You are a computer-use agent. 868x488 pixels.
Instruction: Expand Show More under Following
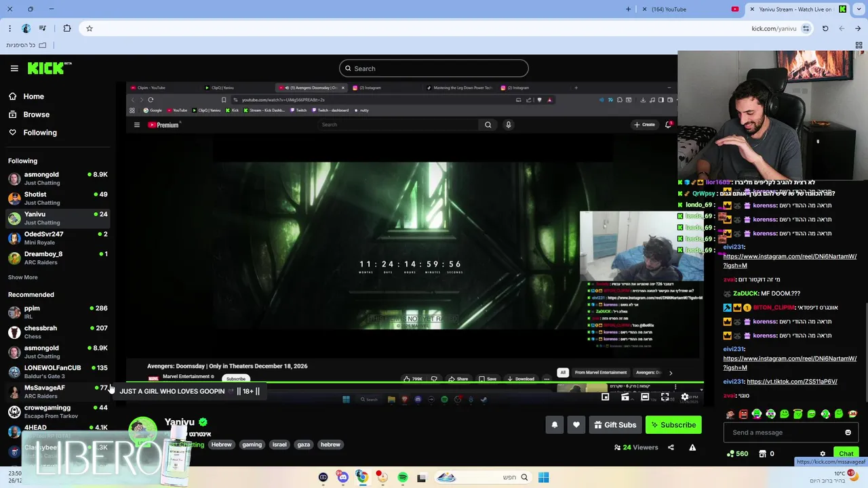tap(23, 277)
